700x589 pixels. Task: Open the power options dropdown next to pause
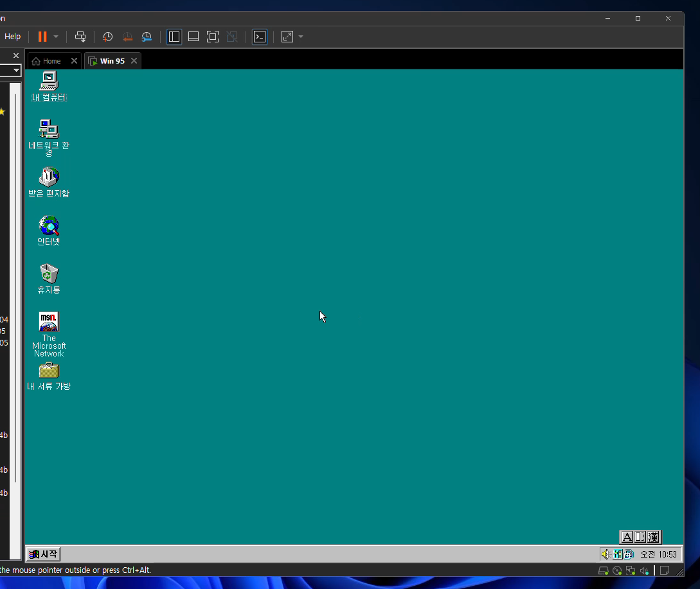coord(56,37)
